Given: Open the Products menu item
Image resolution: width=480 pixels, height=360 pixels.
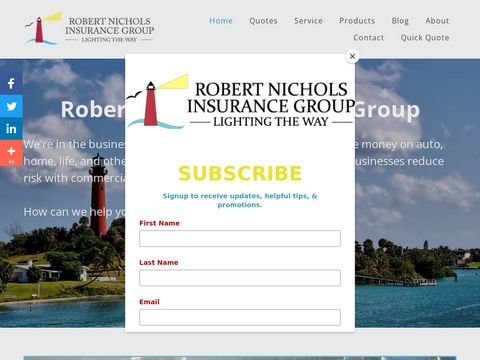Looking at the screenshot, I should click(x=357, y=21).
